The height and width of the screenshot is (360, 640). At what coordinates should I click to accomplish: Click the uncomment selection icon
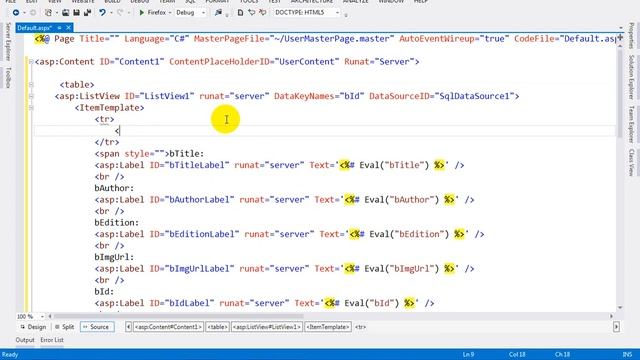(x=262, y=13)
